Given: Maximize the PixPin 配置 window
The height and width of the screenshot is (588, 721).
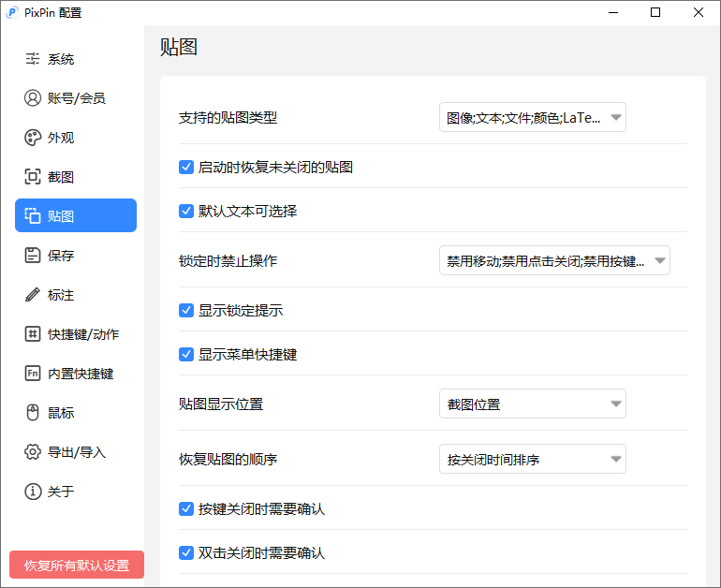Looking at the screenshot, I should click(655, 12).
